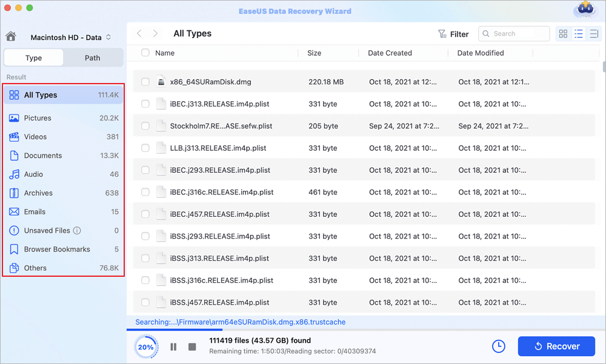This screenshot has width=606, height=364.
Task: Stop the scanning process
Action: 192,347
